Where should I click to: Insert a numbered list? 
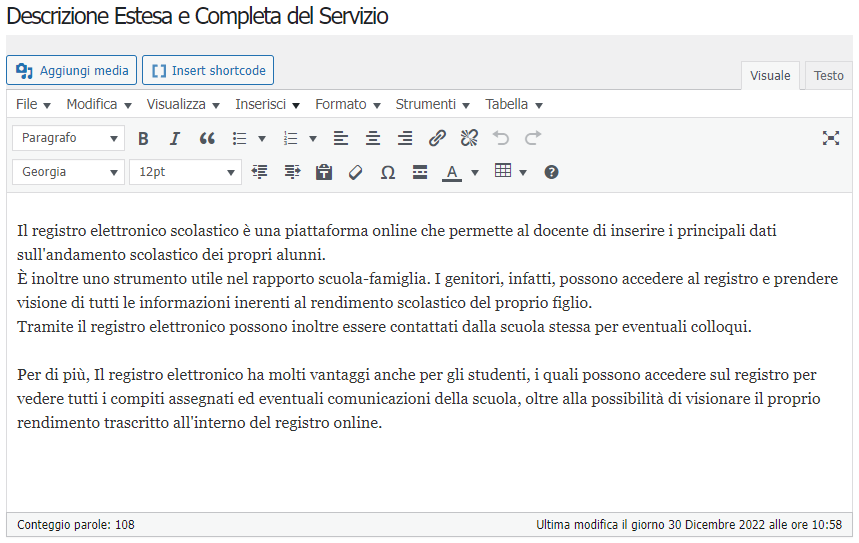[x=290, y=138]
